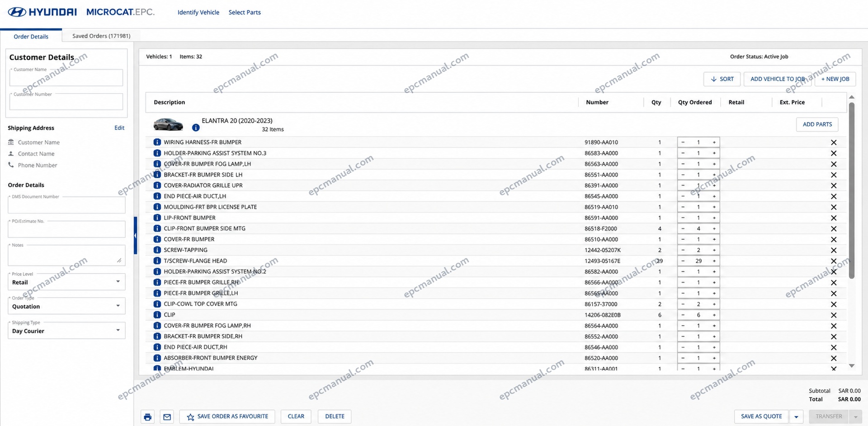
Task: Increase quantity of T/SCREW-FLANGE HEAD
Action: click(x=714, y=261)
